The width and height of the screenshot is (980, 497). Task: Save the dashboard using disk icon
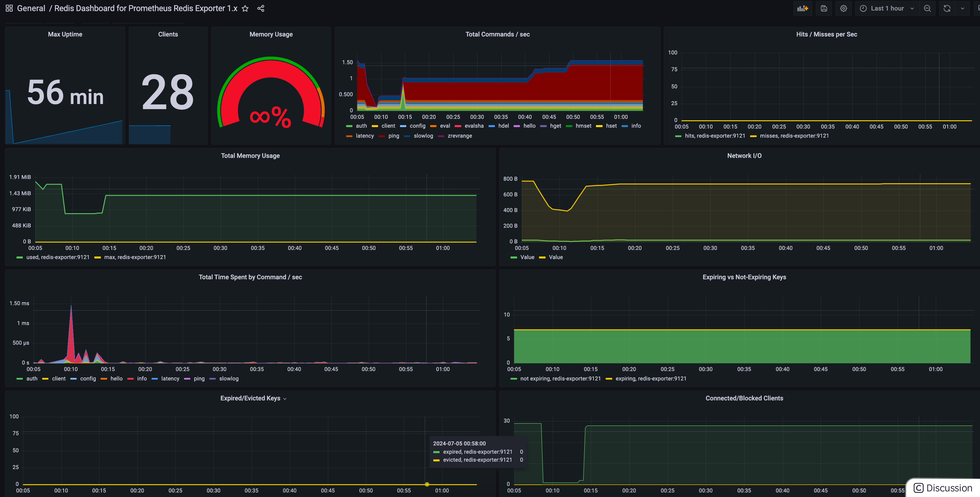(824, 8)
